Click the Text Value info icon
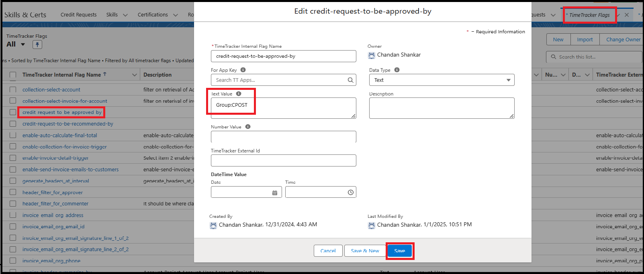 click(239, 94)
